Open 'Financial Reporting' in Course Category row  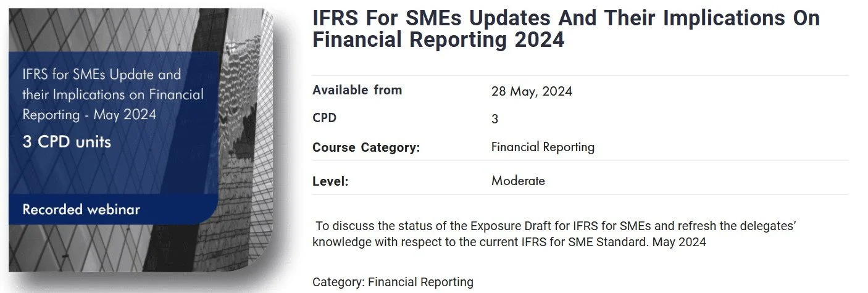tap(543, 147)
